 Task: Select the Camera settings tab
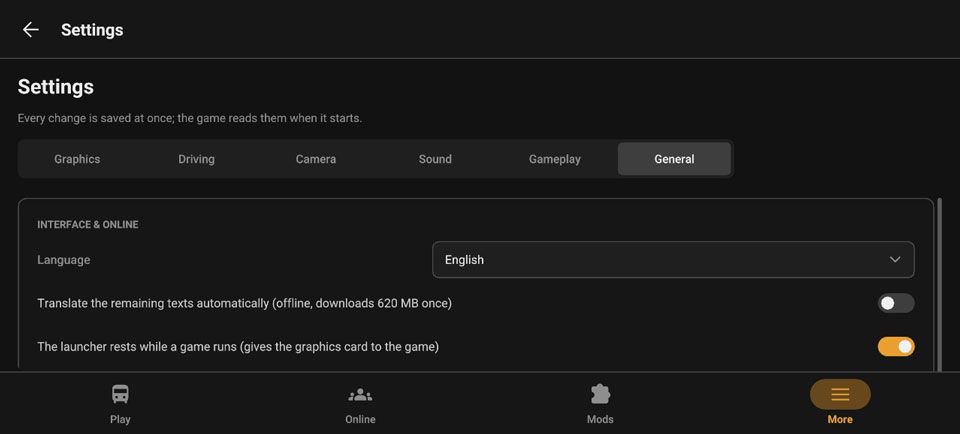[316, 159]
